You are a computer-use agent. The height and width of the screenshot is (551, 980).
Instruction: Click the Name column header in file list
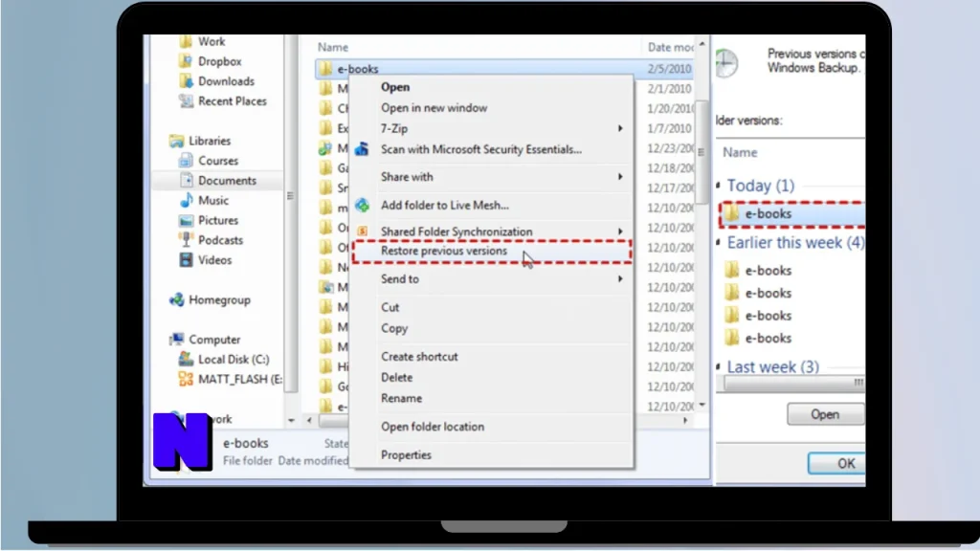tap(333, 48)
